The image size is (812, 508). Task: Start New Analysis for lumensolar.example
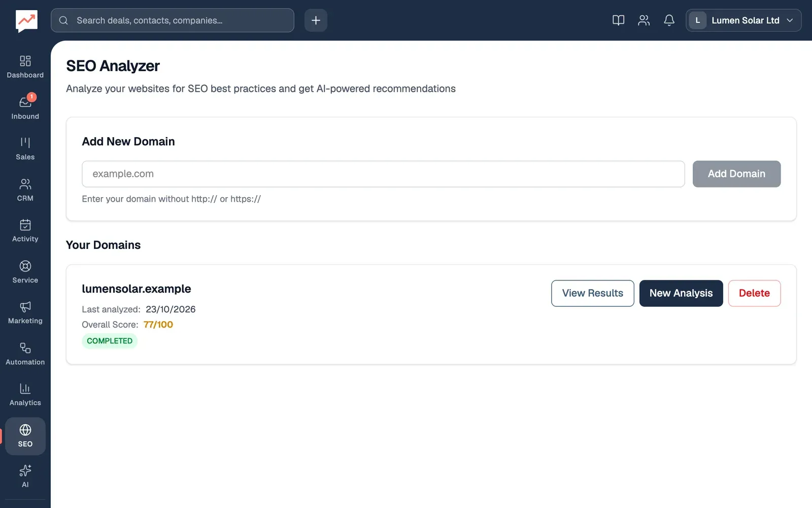pos(681,293)
